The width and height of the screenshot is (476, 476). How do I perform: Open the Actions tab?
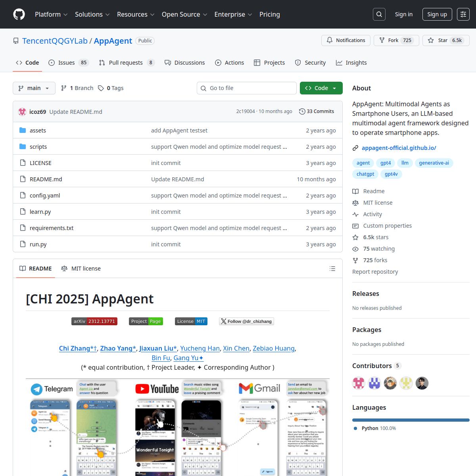tap(230, 63)
